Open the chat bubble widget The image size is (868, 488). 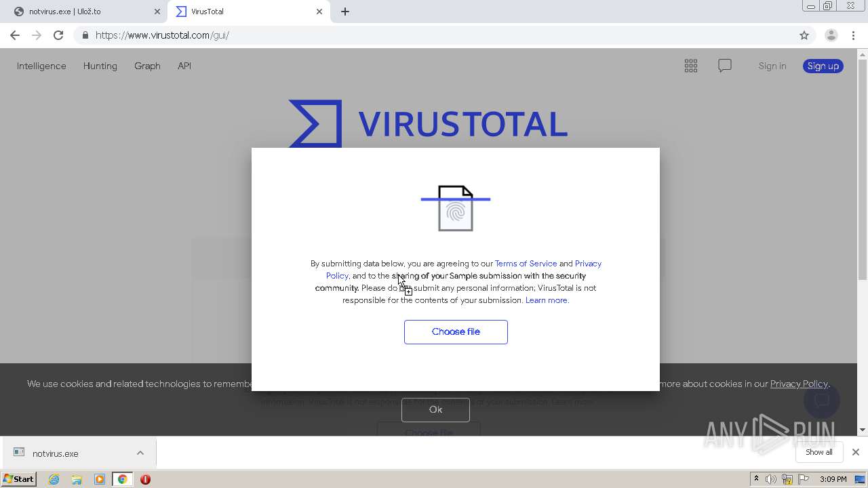822,400
